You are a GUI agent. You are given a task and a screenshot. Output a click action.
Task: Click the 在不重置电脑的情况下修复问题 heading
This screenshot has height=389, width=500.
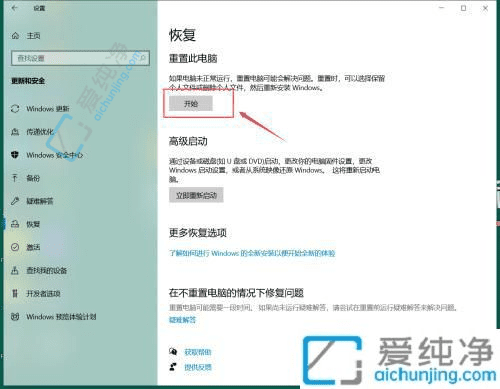tap(236, 293)
